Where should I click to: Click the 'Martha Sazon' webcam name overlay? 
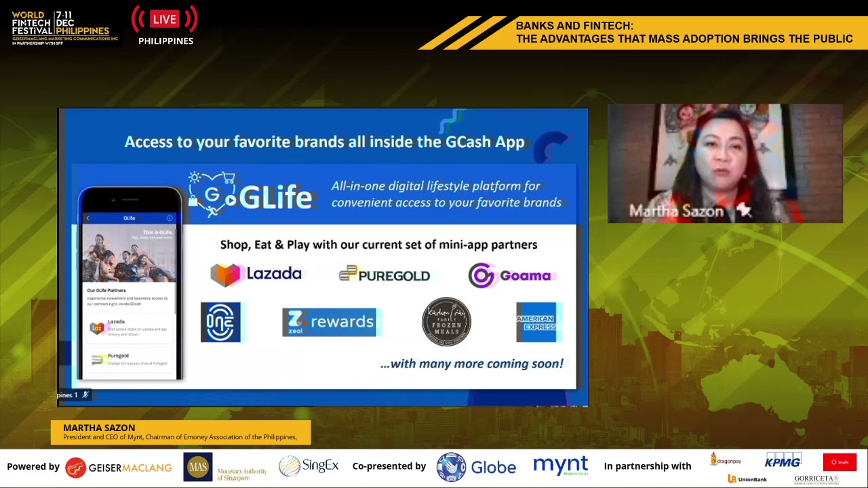click(x=676, y=211)
